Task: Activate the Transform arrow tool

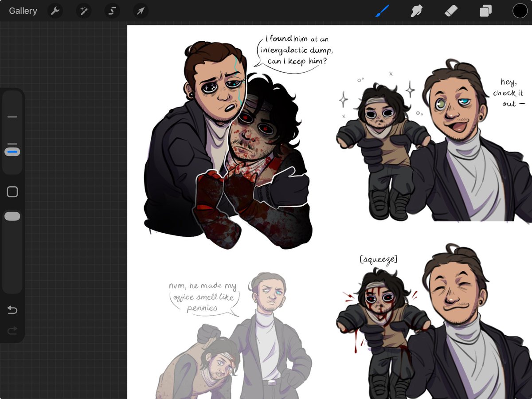Action: (x=141, y=11)
